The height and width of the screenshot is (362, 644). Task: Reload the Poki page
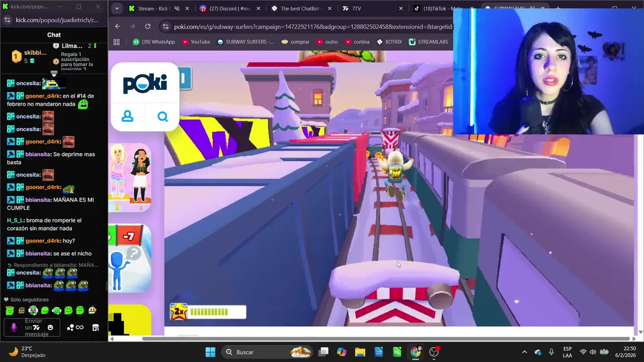pyautogui.click(x=147, y=27)
